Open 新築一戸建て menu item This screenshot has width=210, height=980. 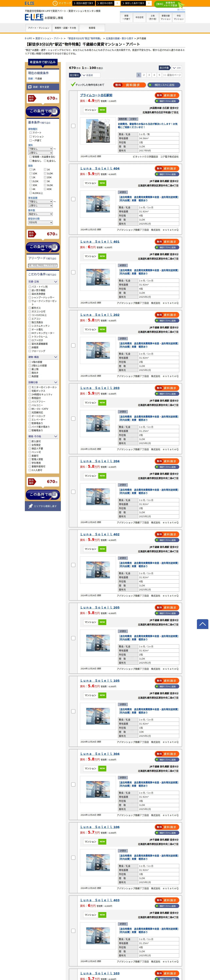pos(127,17)
